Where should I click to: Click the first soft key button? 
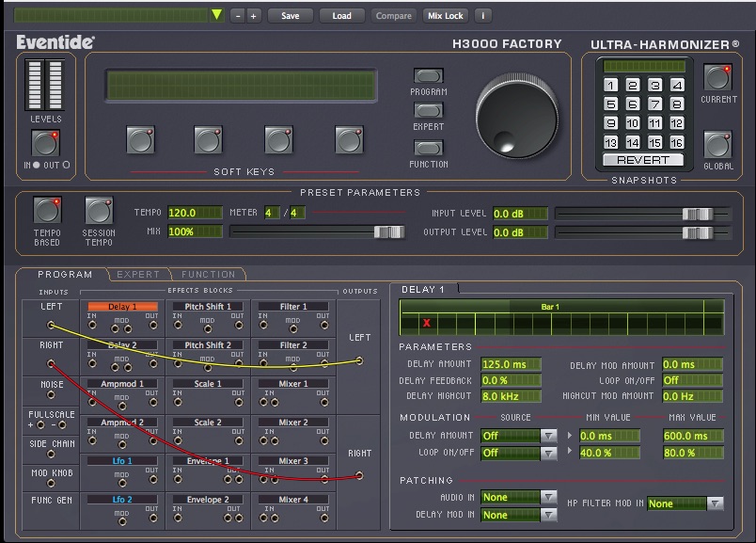point(140,140)
